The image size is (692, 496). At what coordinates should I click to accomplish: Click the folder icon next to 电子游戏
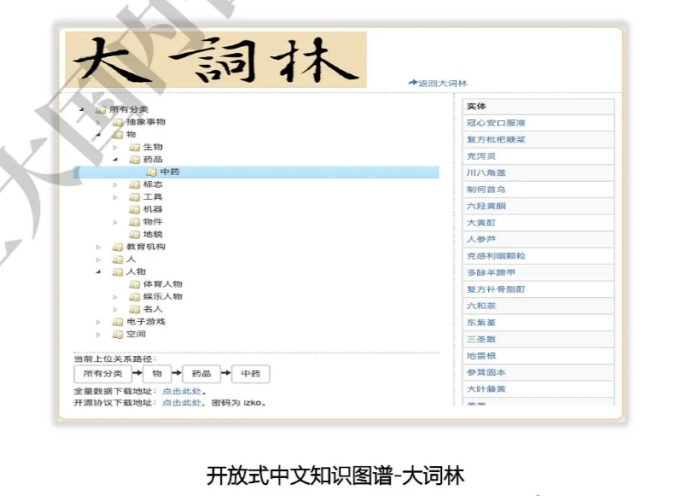pyautogui.click(x=118, y=322)
